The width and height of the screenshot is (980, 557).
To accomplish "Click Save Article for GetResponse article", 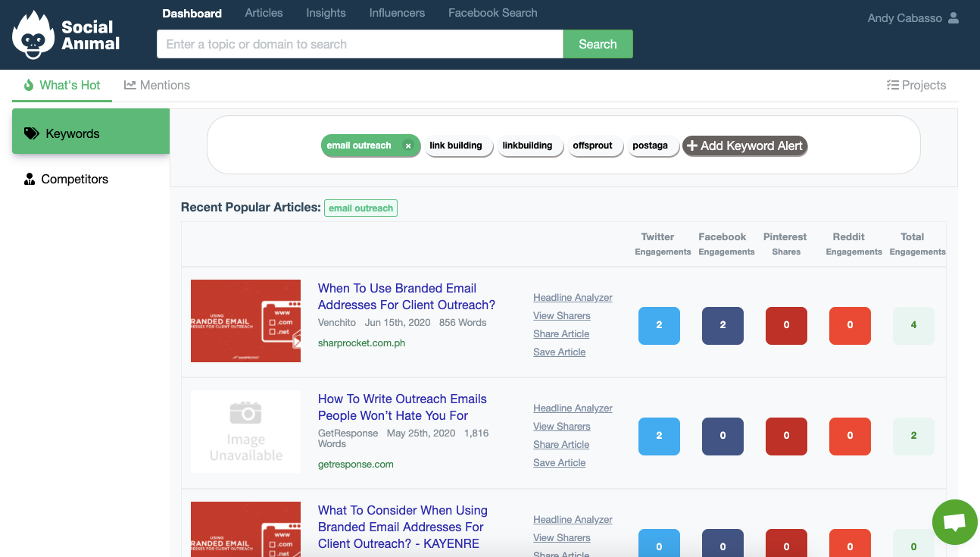I will pos(560,462).
